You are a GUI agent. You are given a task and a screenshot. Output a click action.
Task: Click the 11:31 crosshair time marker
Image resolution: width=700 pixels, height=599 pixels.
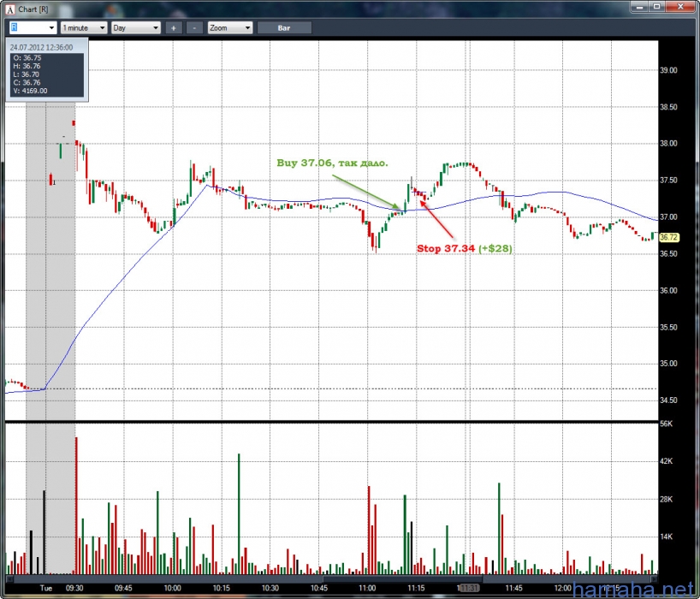468,588
